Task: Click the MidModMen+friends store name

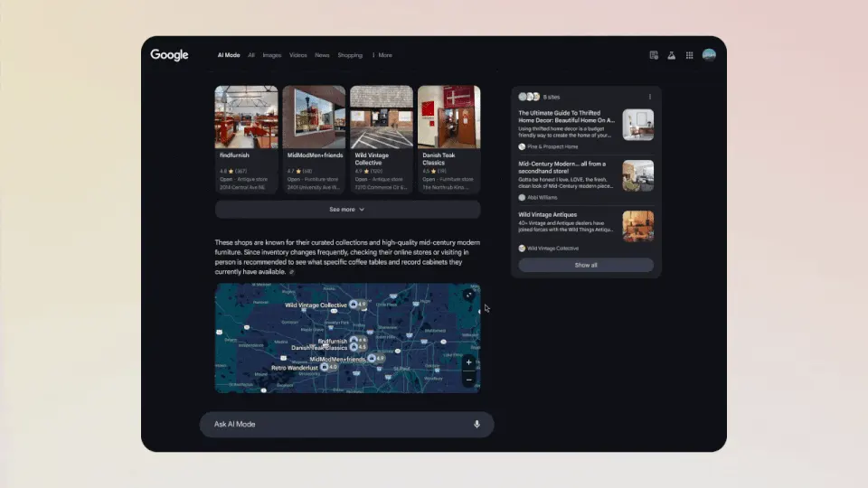Action: pyautogui.click(x=315, y=155)
